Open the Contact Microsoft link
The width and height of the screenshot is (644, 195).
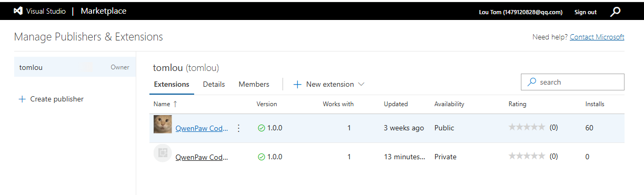click(597, 37)
